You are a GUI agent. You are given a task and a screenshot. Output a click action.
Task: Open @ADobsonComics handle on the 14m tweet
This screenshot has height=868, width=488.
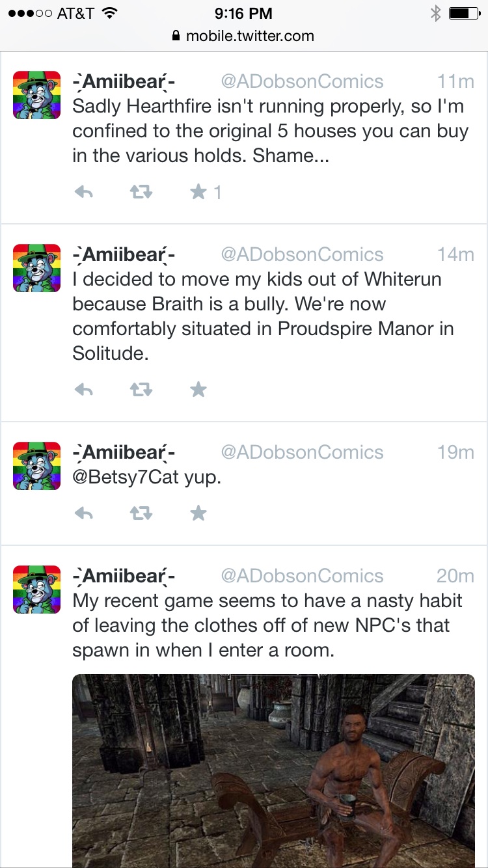click(x=303, y=254)
